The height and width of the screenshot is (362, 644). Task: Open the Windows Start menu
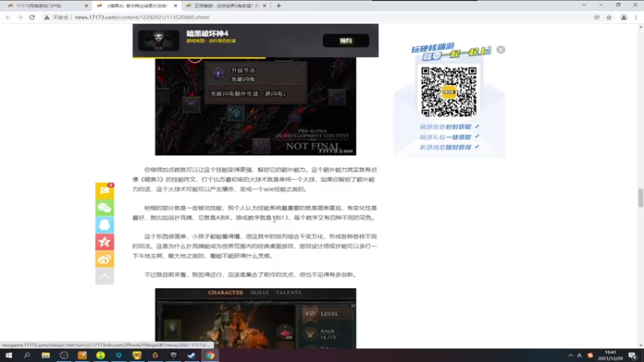click(x=9, y=356)
